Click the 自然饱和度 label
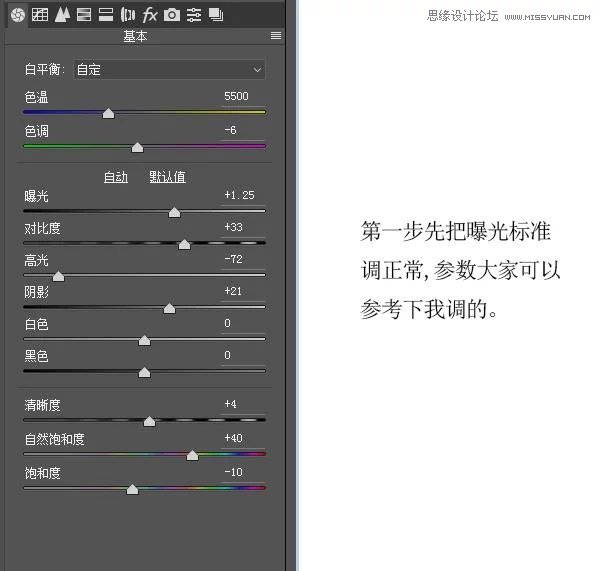Image resolution: width=601 pixels, height=571 pixels. click(x=54, y=439)
